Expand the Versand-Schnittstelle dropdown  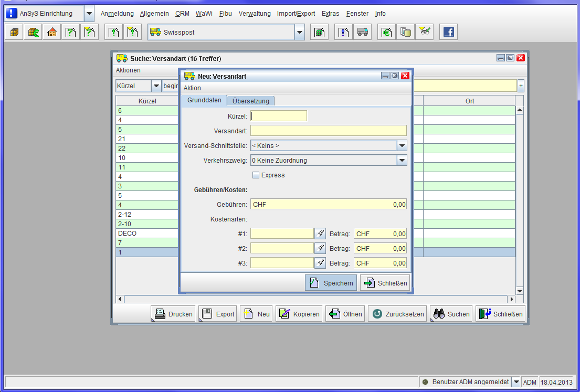[x=402, y=145]
